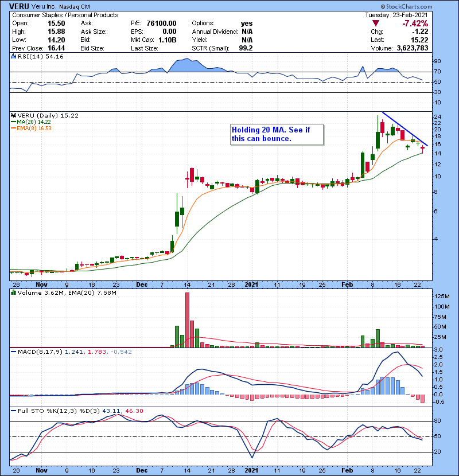Screen dimensions: 459x476
Task: Click the MA(20) 14.22 legend entry
Action: [x=31, y=122]
